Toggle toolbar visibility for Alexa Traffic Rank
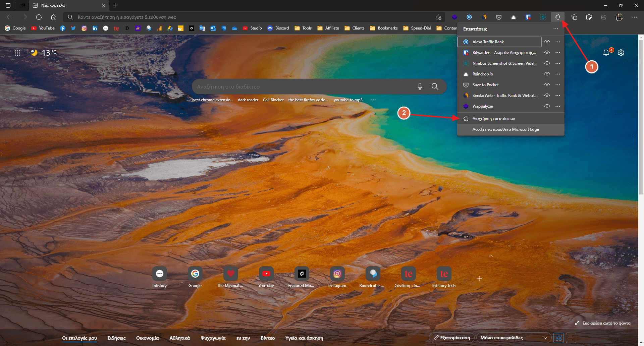The width and height of the screenshot is (644, 346). tap(547, 42)
